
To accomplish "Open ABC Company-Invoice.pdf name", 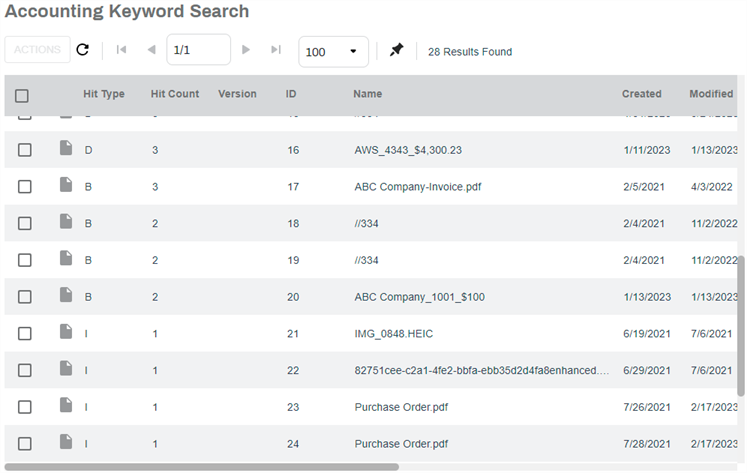I will 418,187.
